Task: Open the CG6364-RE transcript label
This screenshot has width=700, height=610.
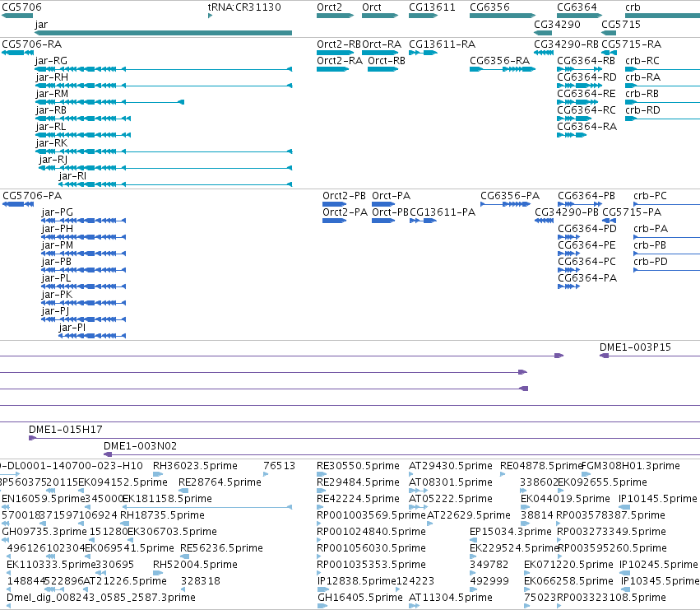Action: click(x=586, y=94)
